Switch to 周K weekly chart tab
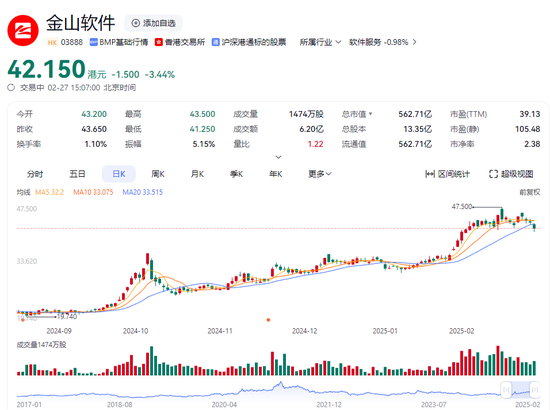The height and width of the screenshot is (410, 550). (x=158, y=174)
